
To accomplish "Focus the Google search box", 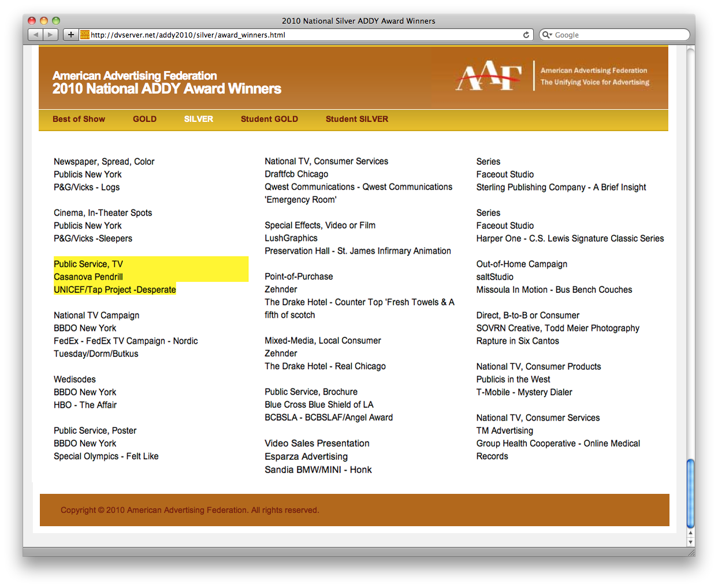I will point(618,35).
